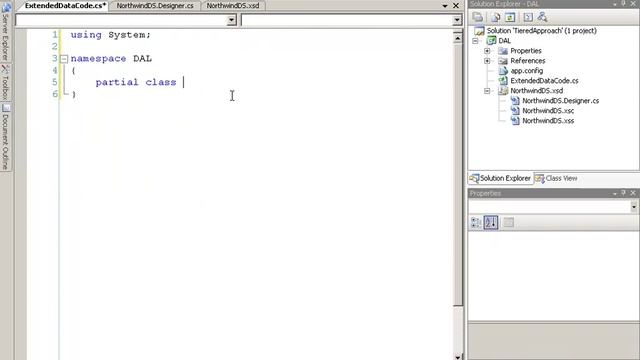Expand the References folder node
This screenshot has height=360, width=640.
[487, 61]
